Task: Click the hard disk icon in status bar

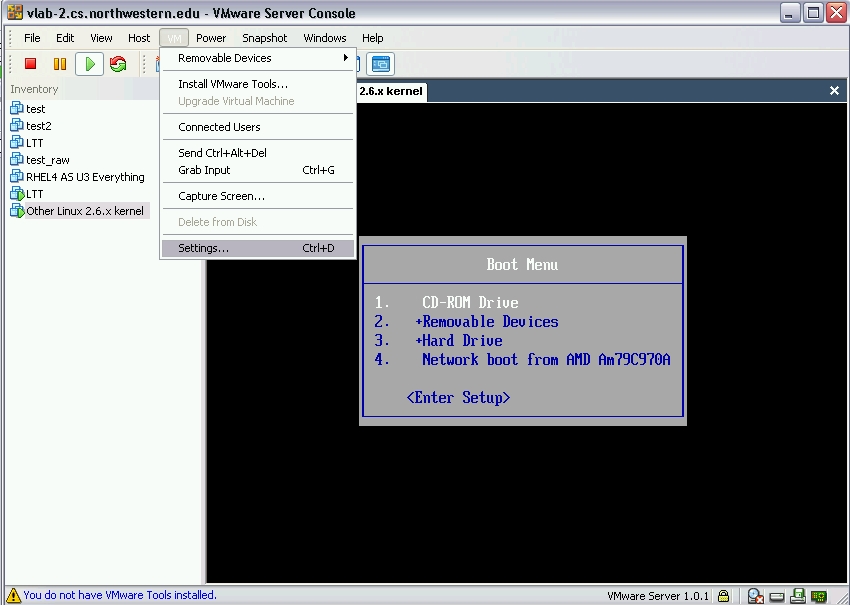Action: coord(777,596)
